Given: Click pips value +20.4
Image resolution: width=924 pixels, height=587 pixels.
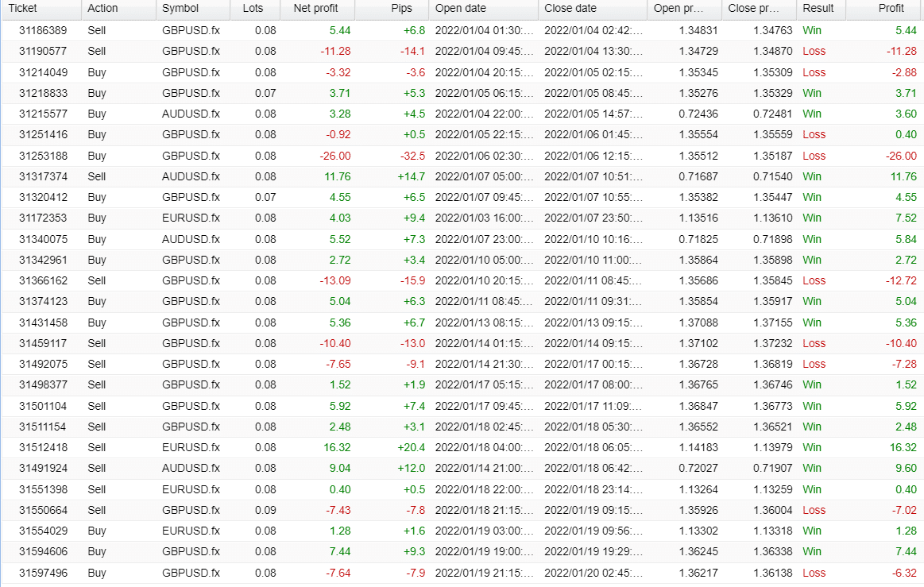Looking at the screenshot, I should click(412, 447).
